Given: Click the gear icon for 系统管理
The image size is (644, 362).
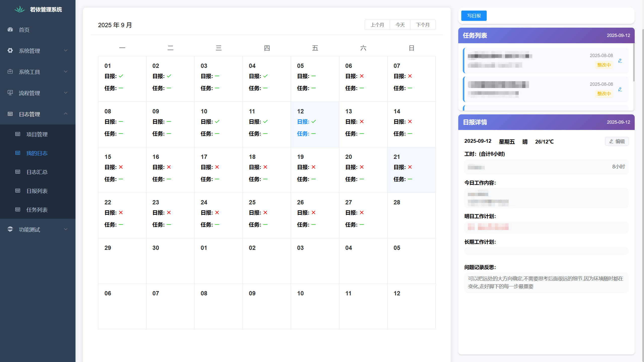Looking at the screenshot, I should click(x=10, y=51).
